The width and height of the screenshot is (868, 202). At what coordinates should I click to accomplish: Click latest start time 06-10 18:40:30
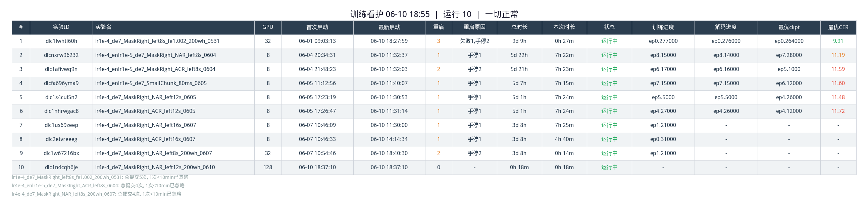coord(389,153)
